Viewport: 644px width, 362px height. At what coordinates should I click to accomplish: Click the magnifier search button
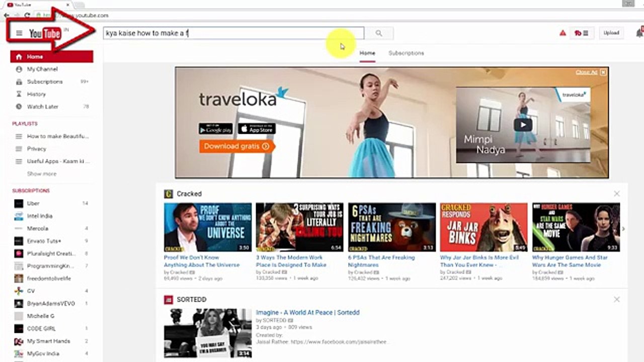point(379,33)
